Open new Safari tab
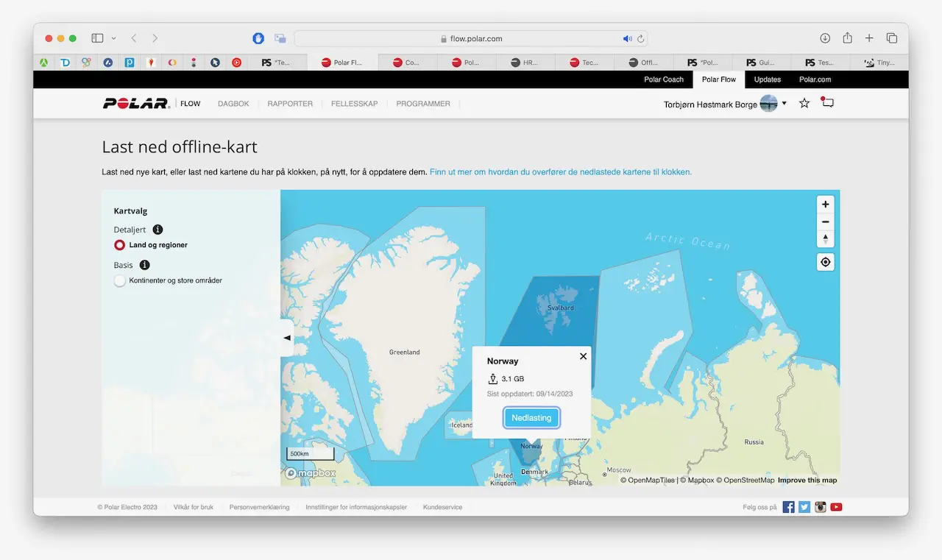The height and width of the screenshot is (560, 942). 869,38
